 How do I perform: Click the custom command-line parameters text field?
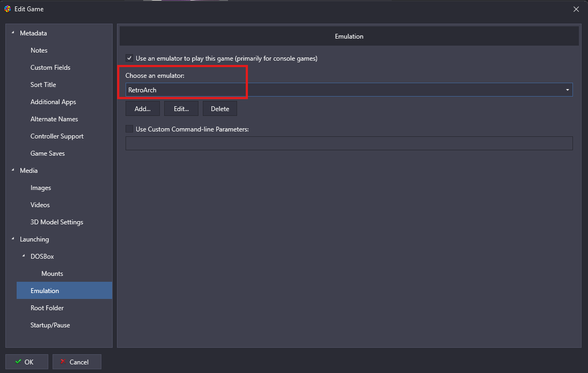click(349, 143)
